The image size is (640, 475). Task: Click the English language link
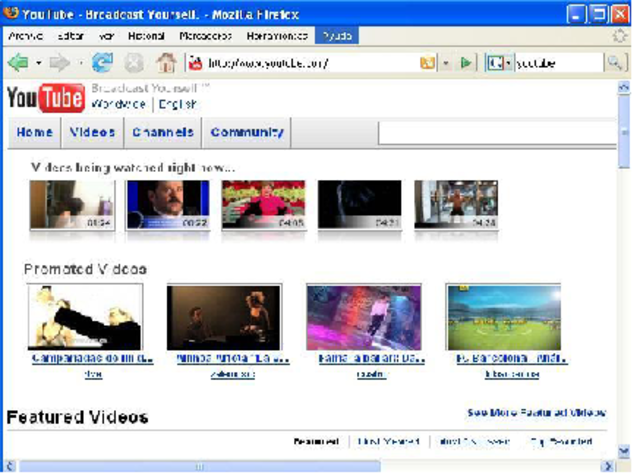pyautogui.click(x=178, y=104)
